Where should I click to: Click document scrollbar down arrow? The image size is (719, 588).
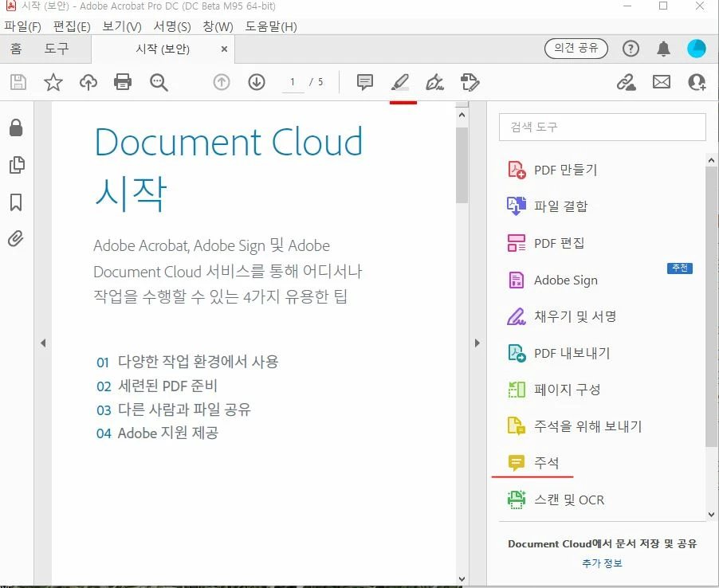click(462, 579)
